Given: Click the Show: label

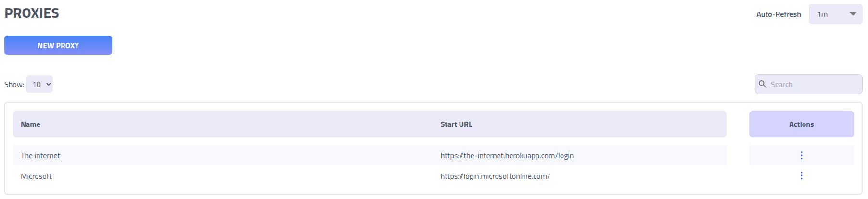Looking at the screenshot, I should tap(14, 85).
